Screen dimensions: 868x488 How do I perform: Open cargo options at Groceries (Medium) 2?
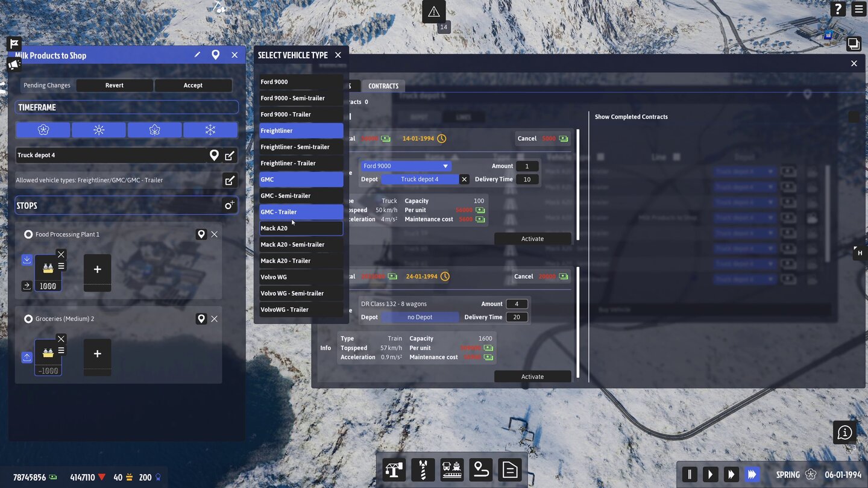point(61,351)
